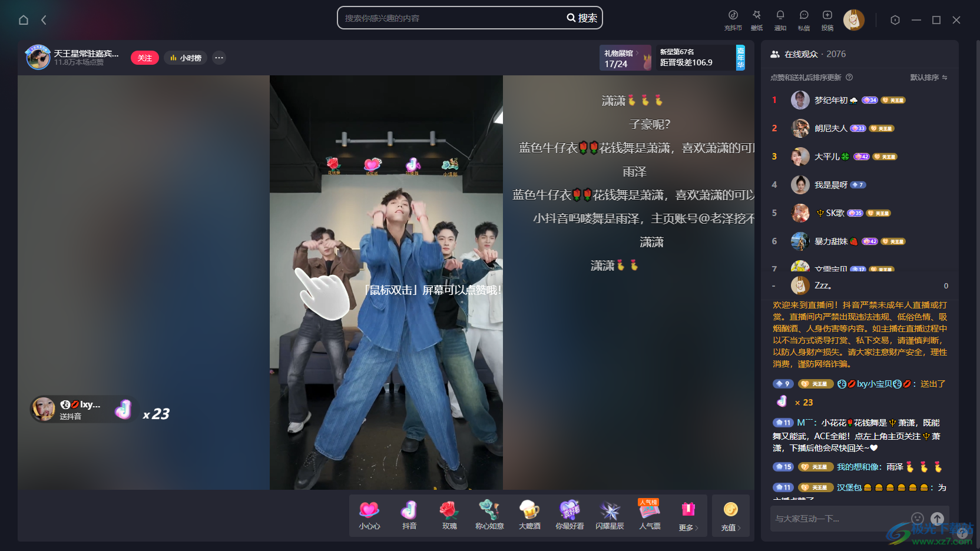Click the sorting help question mark

(849, 77)
